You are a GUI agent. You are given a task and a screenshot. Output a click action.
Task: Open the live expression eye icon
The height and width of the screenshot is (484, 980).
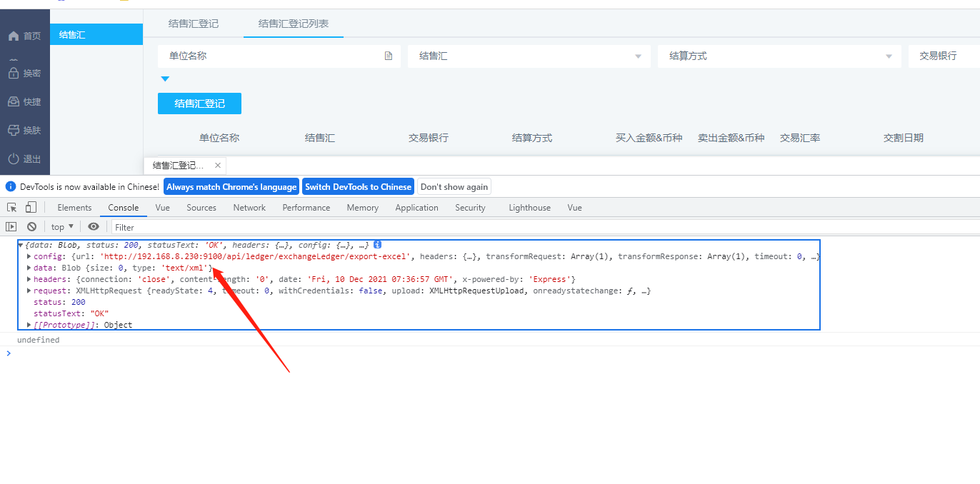point(94,226)
